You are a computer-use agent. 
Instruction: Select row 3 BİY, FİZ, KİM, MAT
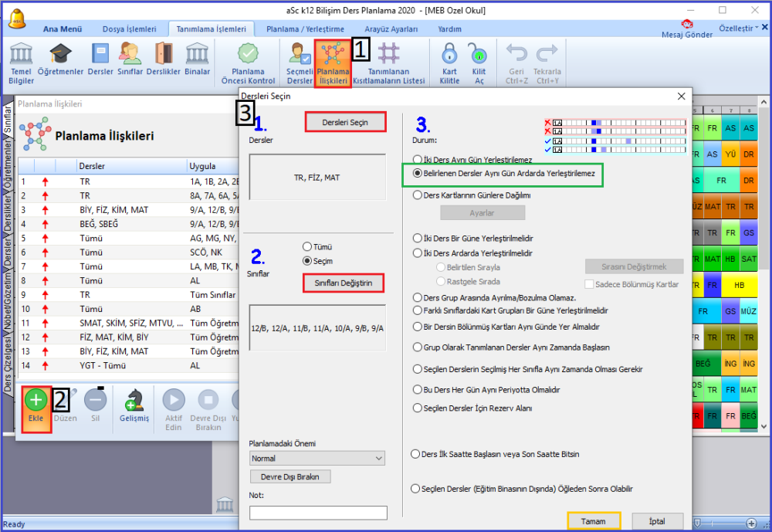pyautogui.click(x=129, y=210)
